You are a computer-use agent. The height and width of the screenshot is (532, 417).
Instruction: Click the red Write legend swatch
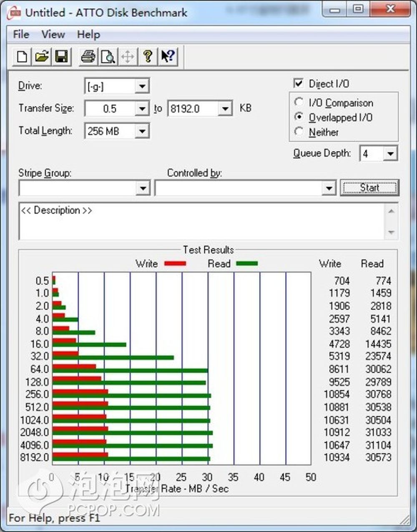point(175,263)
